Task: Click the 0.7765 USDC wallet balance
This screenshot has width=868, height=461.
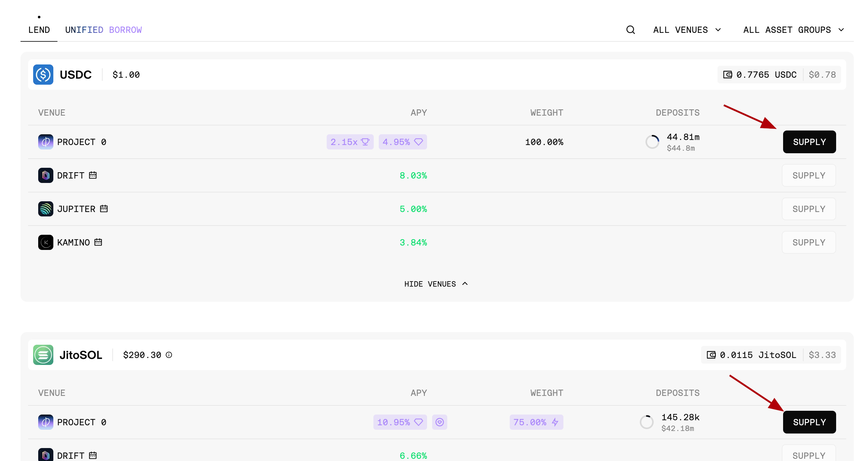Action: click(x=766, y=75)
